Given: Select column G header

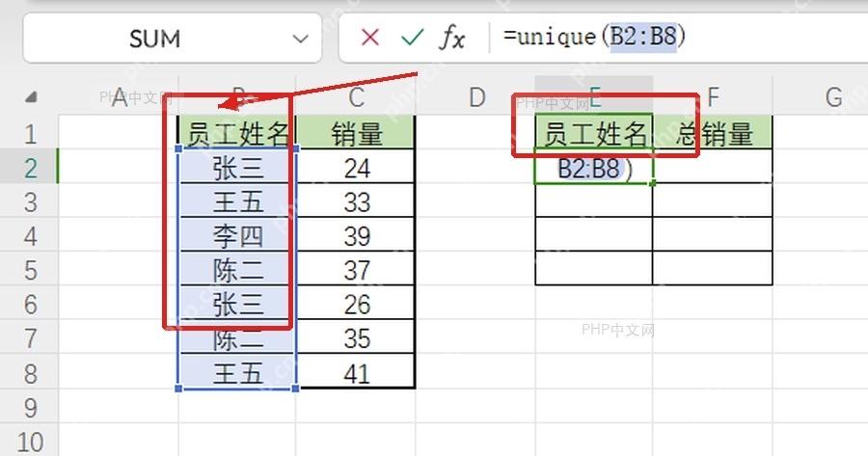Looking at the screenshot, I should [x=833, y=98].
